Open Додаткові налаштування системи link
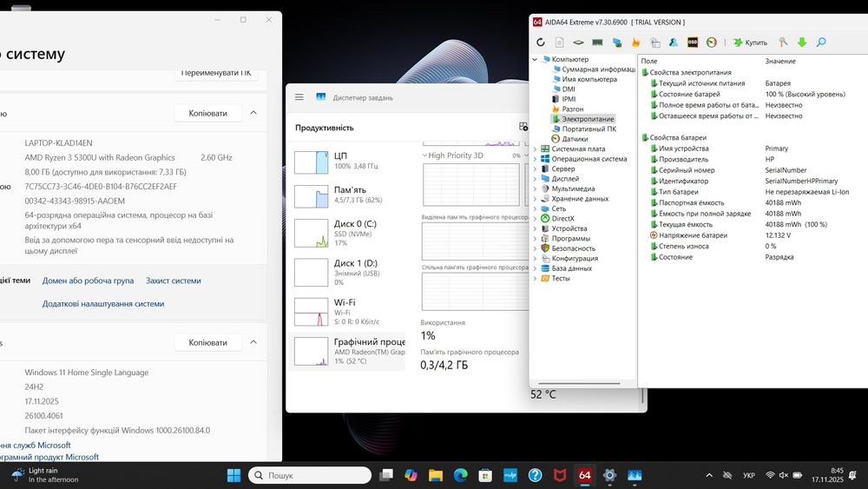Screen dimensions: 868x489 (x=103, y=304)
